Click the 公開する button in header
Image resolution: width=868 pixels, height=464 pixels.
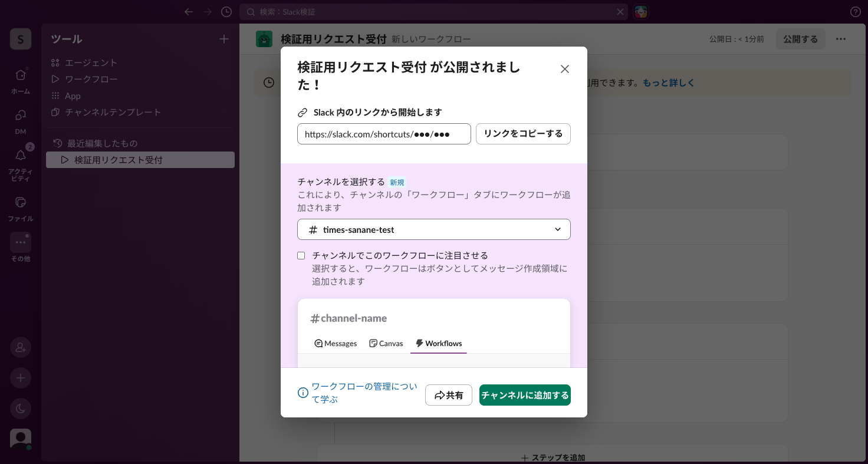point(800,39)
